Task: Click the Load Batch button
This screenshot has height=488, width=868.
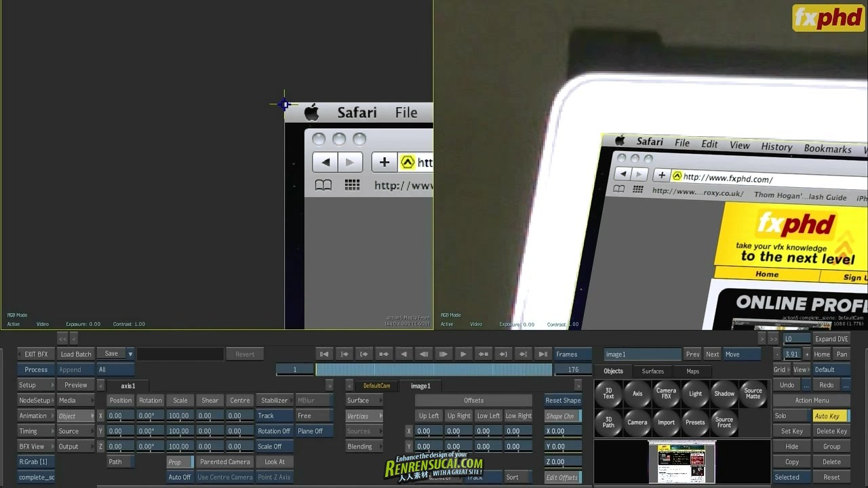Action: pos(76,354)
